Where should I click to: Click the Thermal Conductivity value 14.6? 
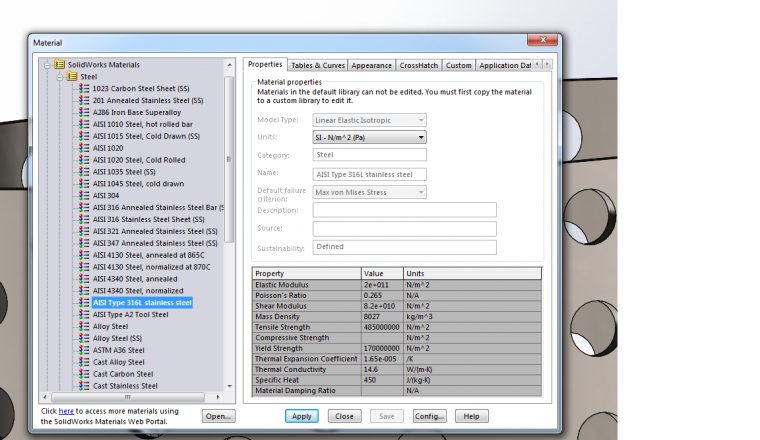382,369
